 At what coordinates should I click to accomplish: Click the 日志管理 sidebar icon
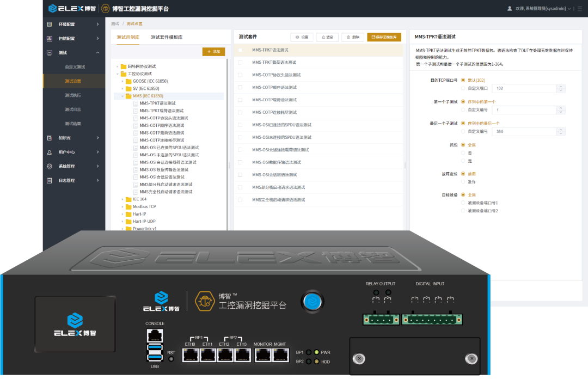[x=50, y=180]
